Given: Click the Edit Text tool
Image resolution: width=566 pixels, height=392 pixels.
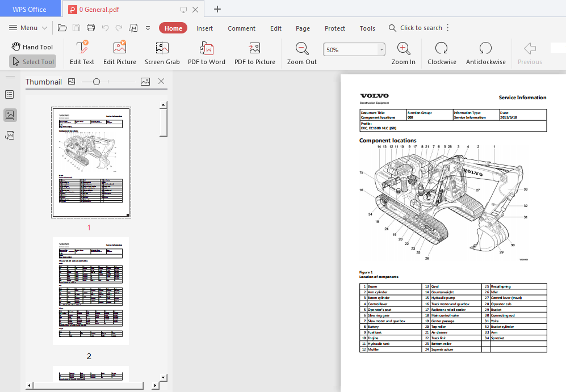Looking at the screenshot, I should [82, 53].
